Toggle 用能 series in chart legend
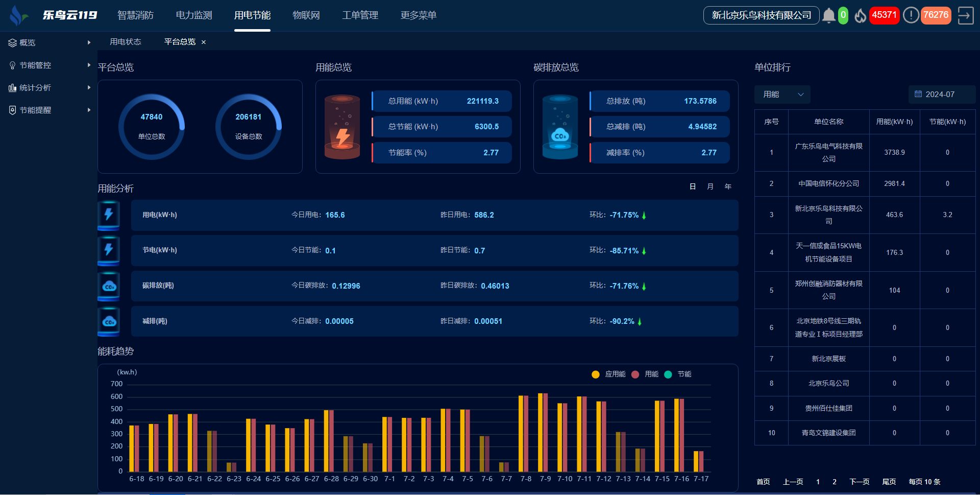980x495 pixels. pos(645,374)
